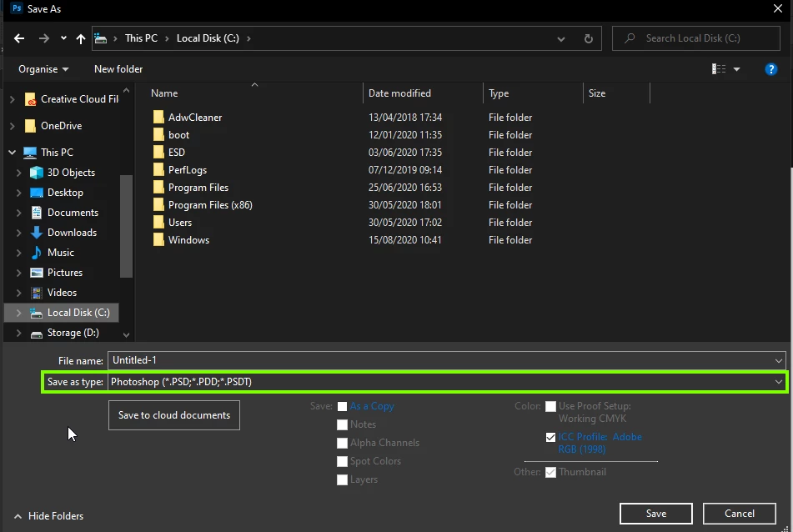Click This PC in the address path

(x=141, y=38)
